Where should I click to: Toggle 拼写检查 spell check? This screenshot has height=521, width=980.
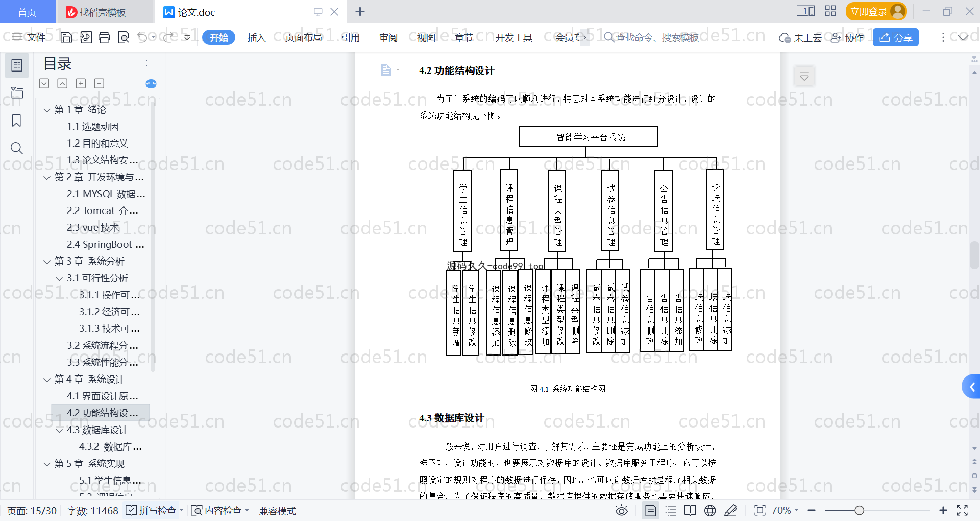click(154, 510)
